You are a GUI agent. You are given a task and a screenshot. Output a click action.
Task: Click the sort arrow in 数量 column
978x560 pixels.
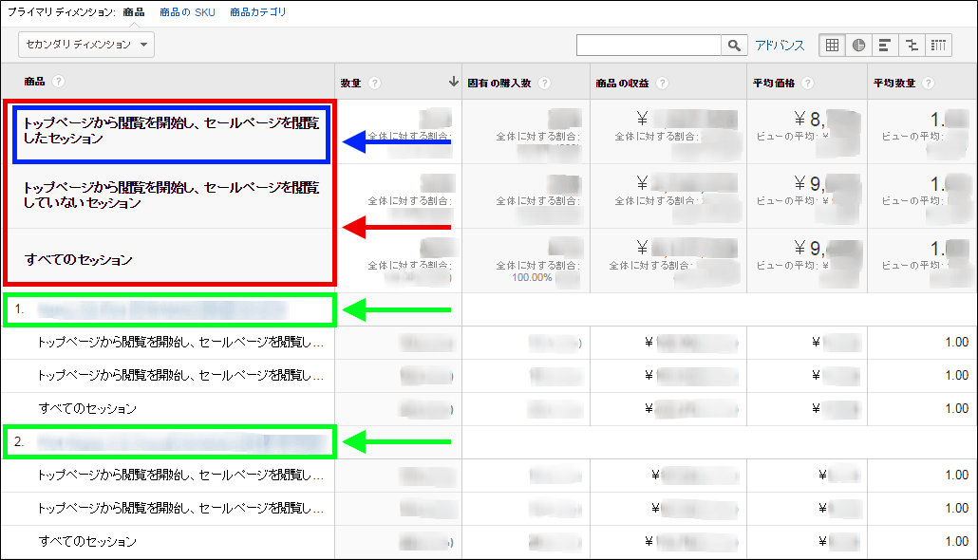pos(453,83)
